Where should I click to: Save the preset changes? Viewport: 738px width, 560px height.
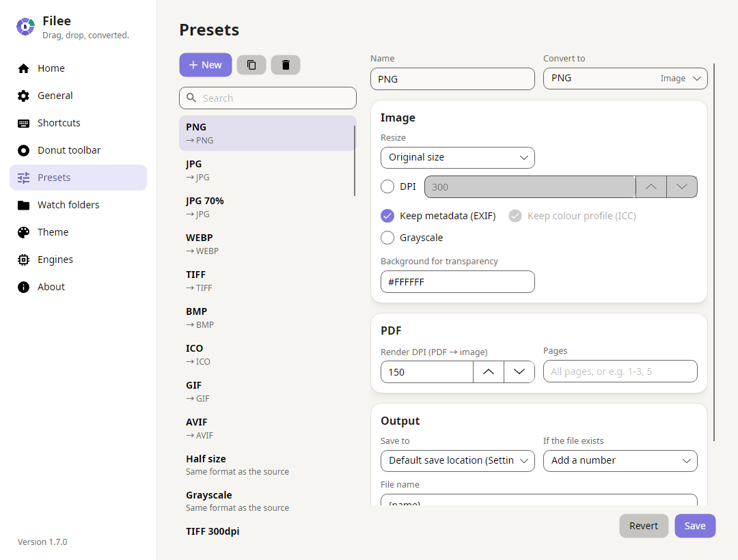(695, 526)
